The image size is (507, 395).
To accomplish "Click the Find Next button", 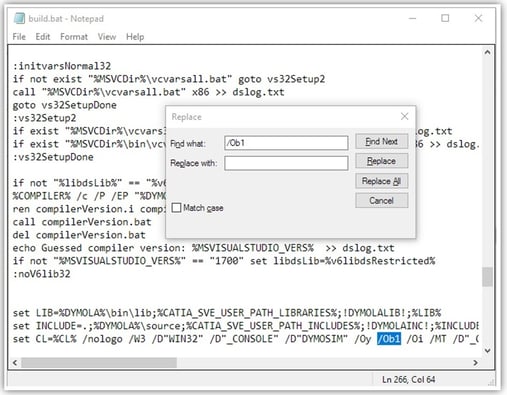I will click(381, 141).
